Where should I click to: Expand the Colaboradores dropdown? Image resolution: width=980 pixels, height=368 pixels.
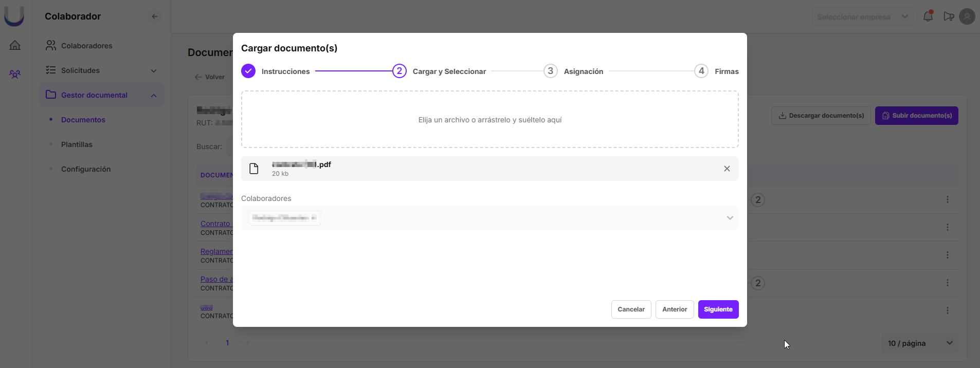click(729, 218)
